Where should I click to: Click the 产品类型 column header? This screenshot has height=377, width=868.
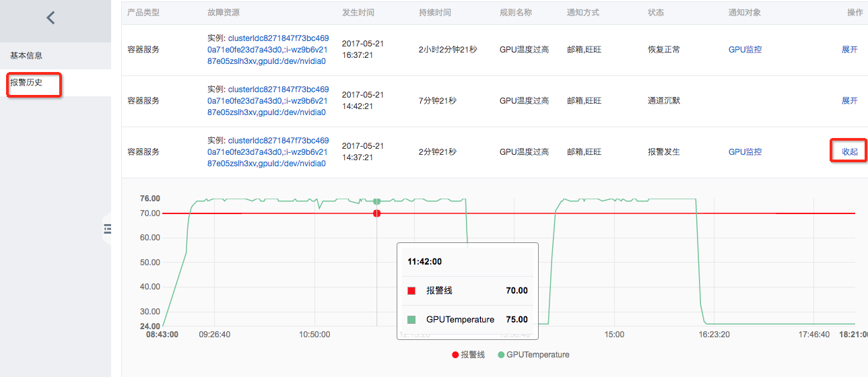click(143, 13)
